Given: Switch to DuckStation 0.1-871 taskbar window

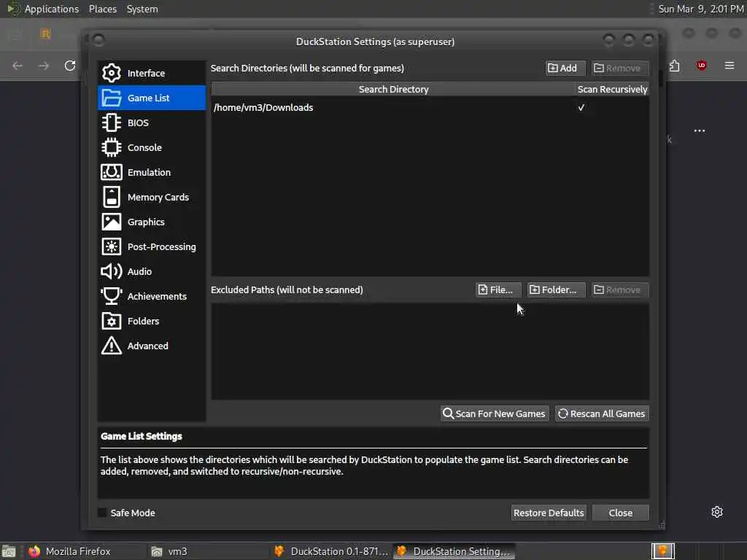Looking at the screenshot, I should pos(331,551).
